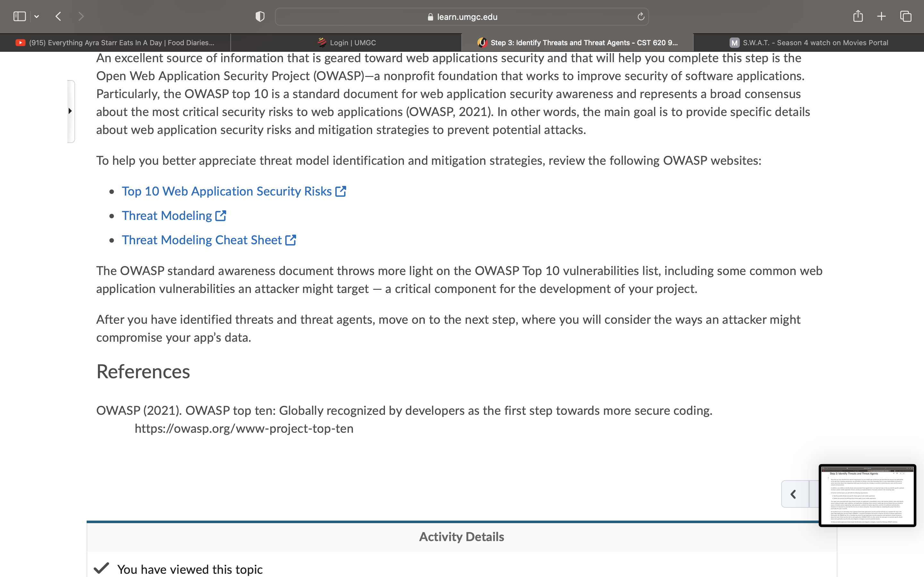Click the privacy report shield icon
Viewport: 924px width, 577px height.
point(260,16)
